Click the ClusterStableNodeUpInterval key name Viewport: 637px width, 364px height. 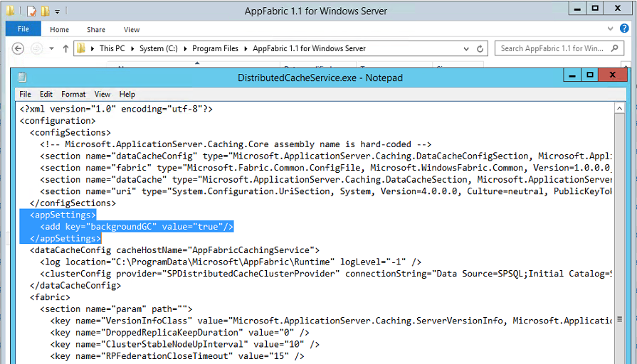pyautogui.click(x=174, y=345)
